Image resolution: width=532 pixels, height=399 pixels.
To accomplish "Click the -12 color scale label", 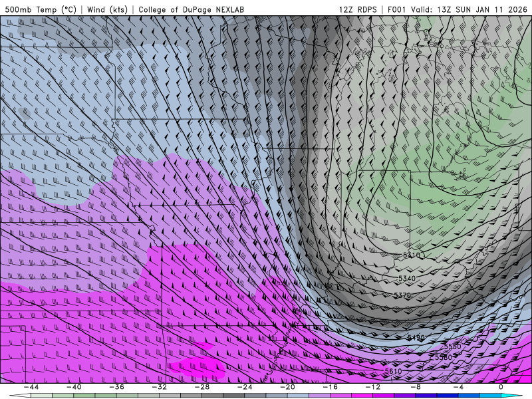I will 373,387.
